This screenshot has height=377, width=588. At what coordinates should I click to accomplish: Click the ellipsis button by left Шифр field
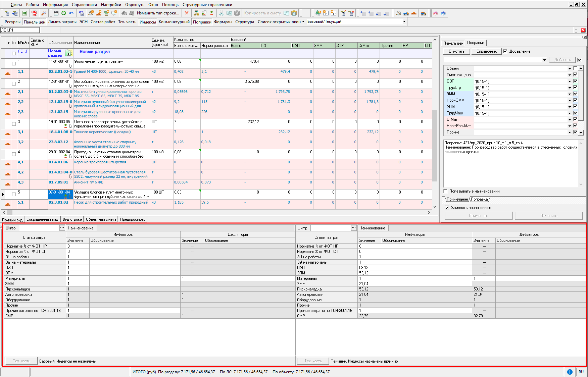[62, 228]
